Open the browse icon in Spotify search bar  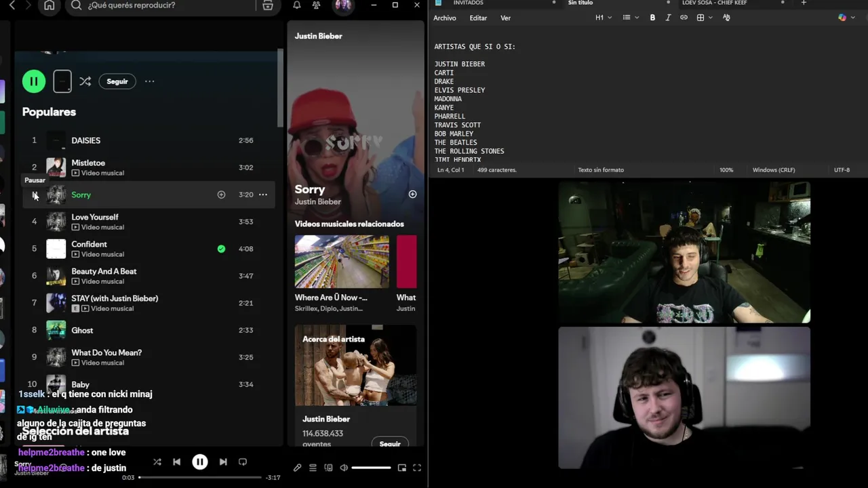point(268,5)
